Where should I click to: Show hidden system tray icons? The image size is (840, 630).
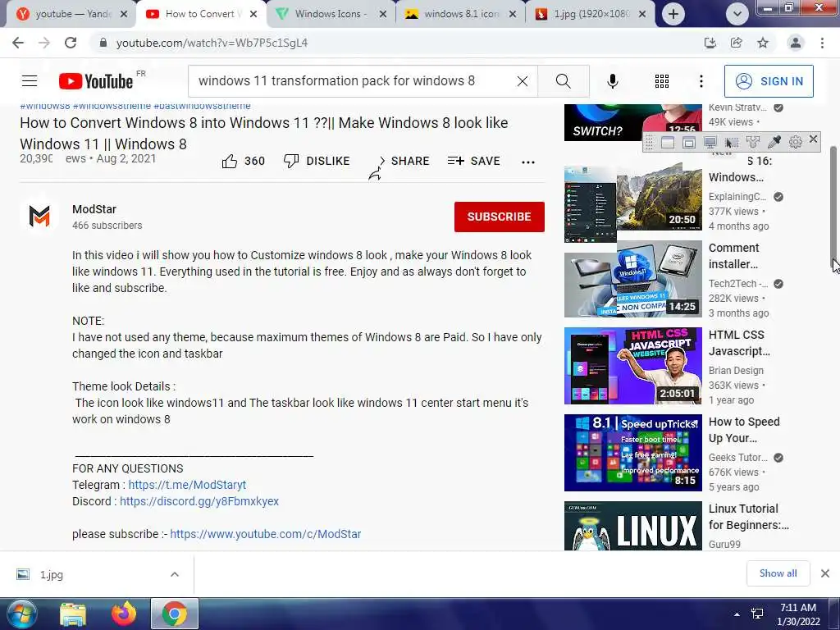point(737,614)
